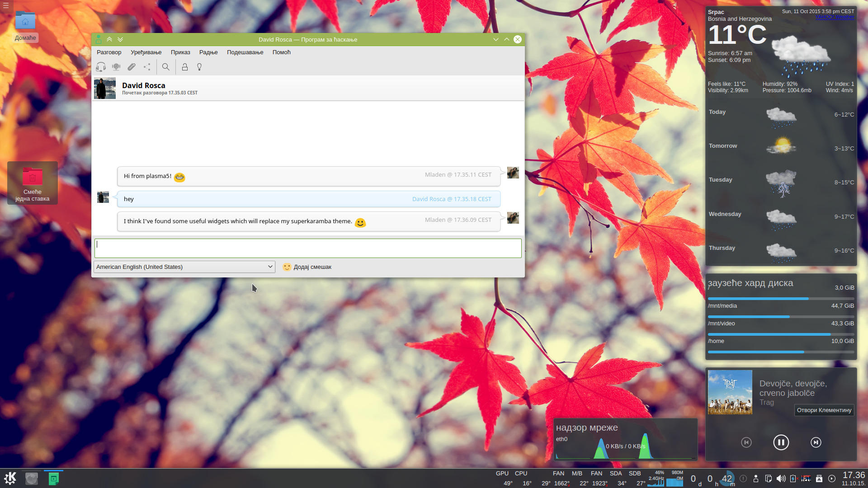Open the removable devices tray icon
Image resolution: width=868 pixels, height=488 pixels.
point(819,479)
